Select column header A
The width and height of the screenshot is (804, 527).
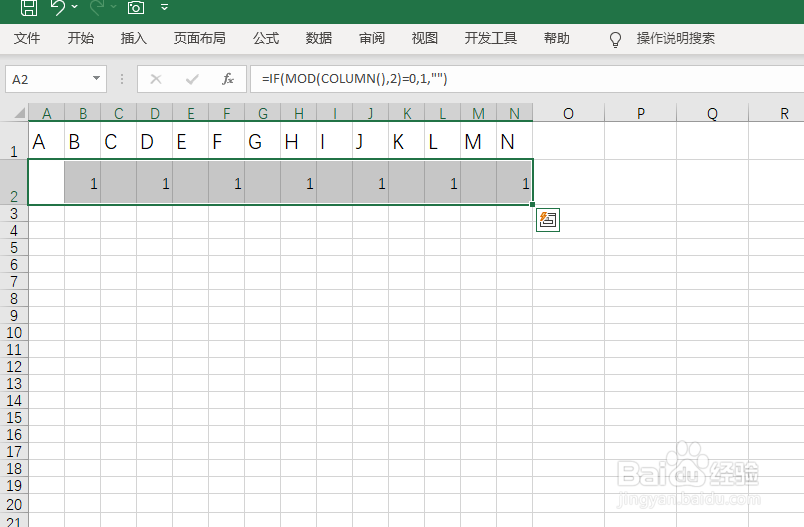pyautogui.click(x=47, y=113)
